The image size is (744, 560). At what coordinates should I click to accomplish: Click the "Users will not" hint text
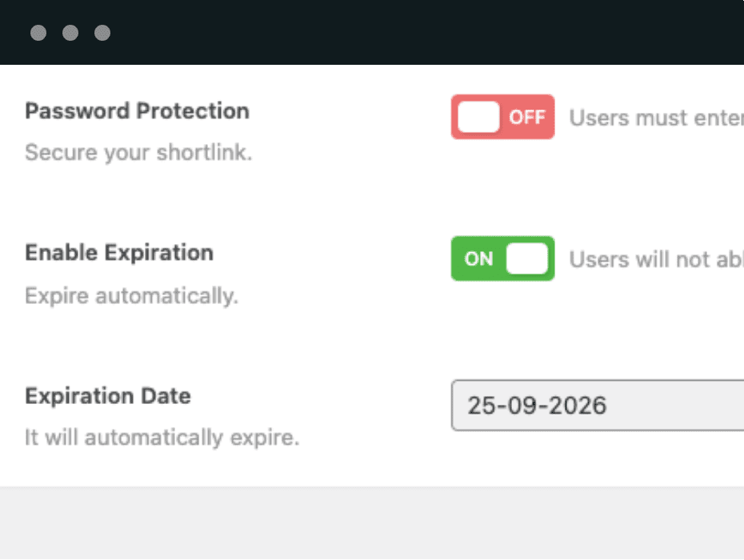[656, 259]
